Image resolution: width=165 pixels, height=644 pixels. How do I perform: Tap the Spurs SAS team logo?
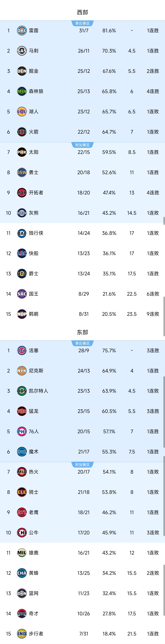tap(22, 51)
